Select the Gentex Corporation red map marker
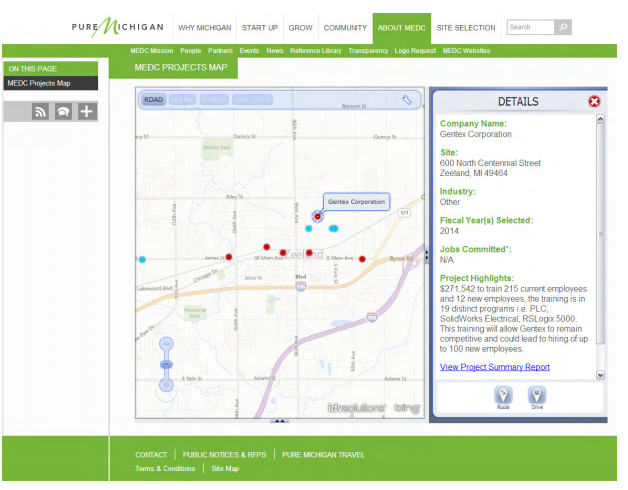Image resolution: width=628 pixels, height=490 pixels. [317, 216]
